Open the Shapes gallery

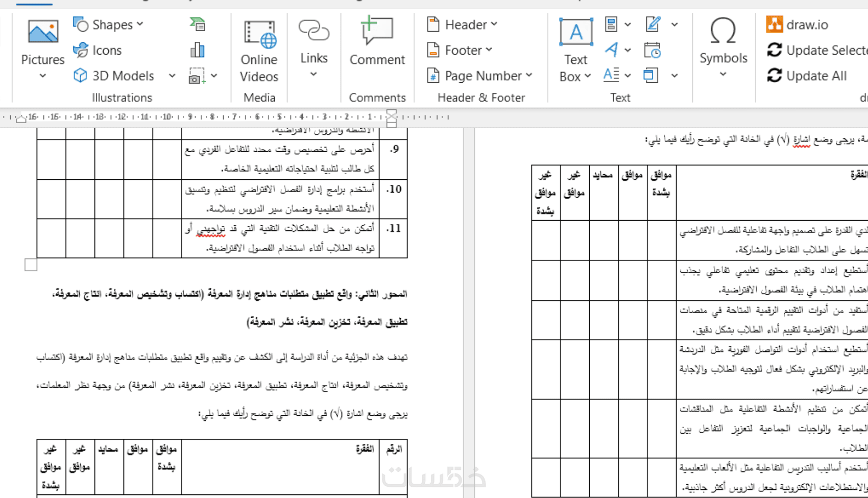click(x=108, y=25)
